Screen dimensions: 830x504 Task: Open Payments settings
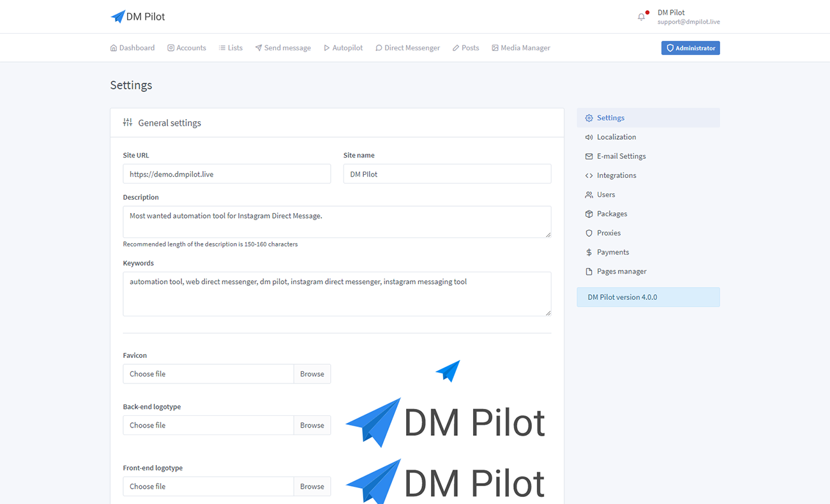tap(648, 252)
